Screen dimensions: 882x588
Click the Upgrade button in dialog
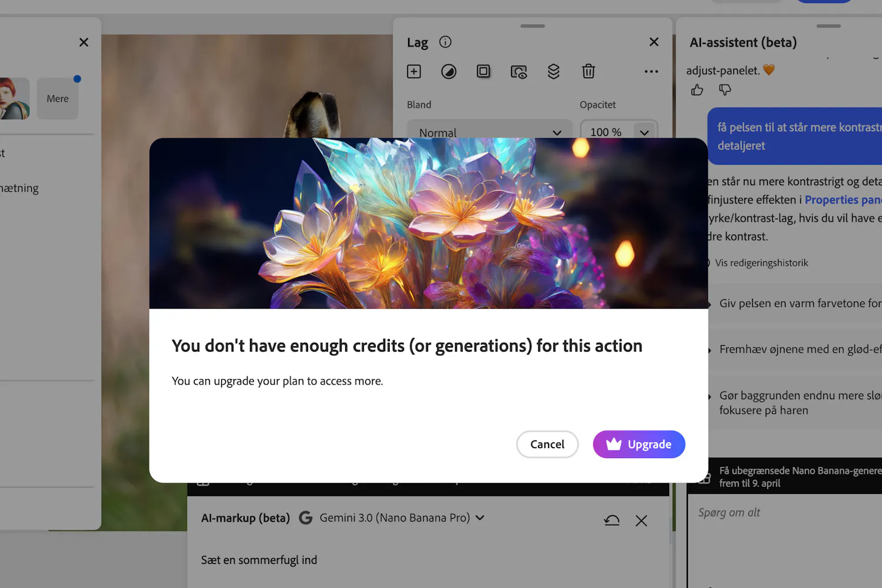coord(639,445)
